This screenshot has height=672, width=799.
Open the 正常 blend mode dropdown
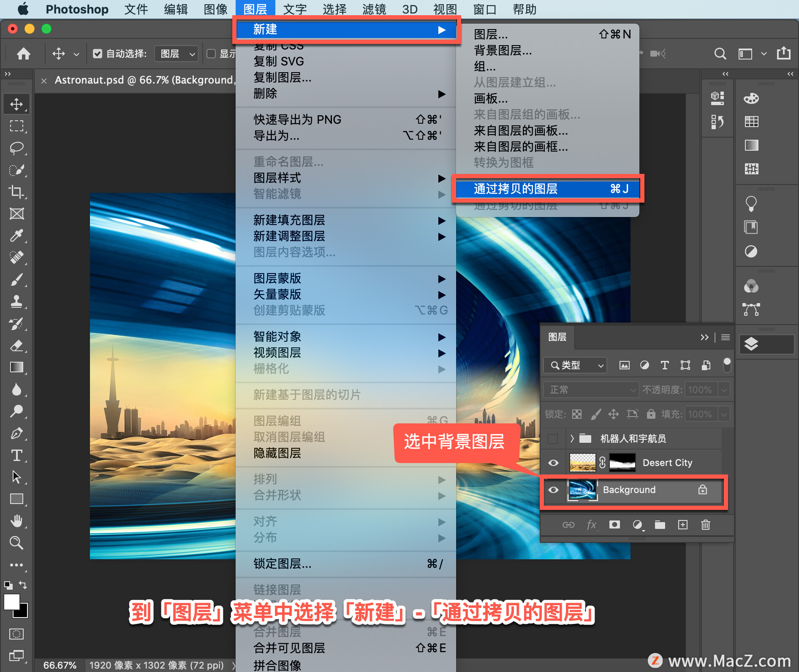(590, 390)
